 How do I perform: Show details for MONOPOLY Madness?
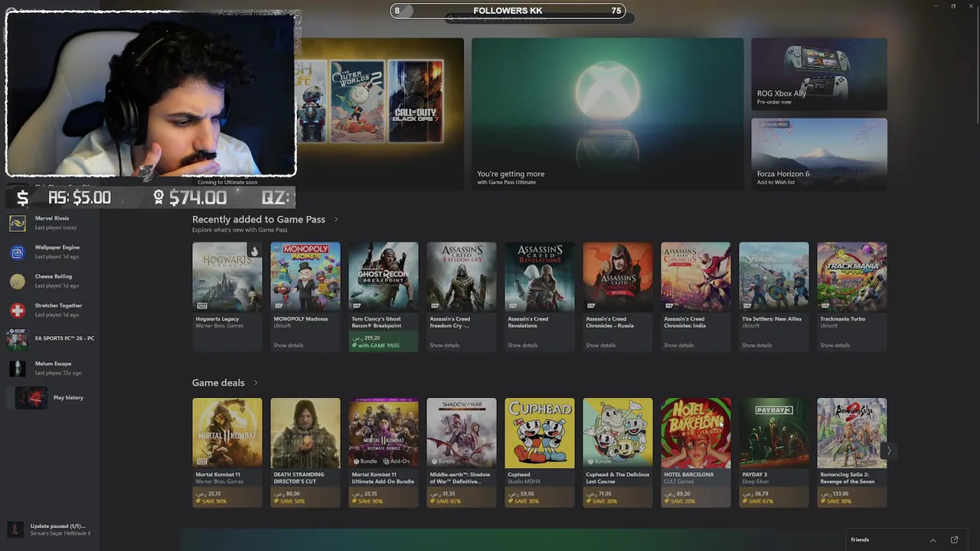click(289, 345)
